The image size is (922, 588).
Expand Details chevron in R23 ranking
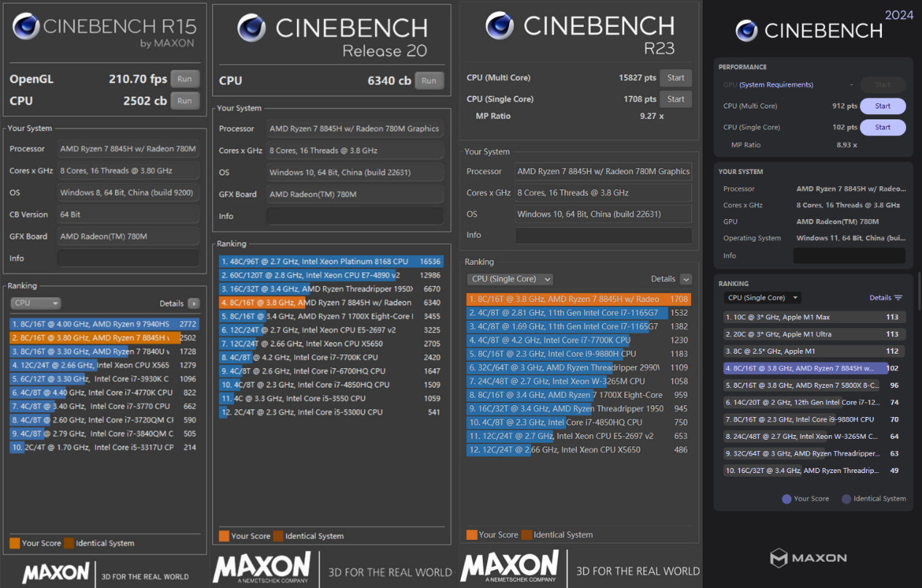[x=686, y=279]
